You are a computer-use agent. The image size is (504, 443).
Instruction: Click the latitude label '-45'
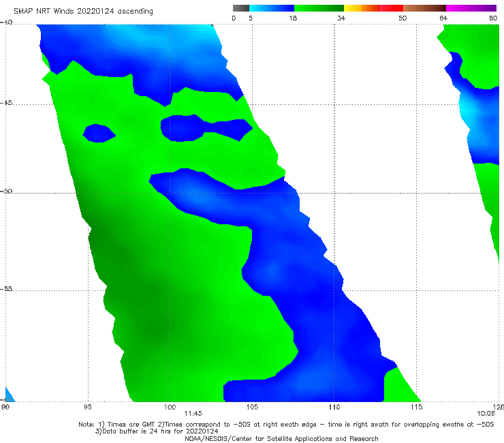[x=6, y=103]
